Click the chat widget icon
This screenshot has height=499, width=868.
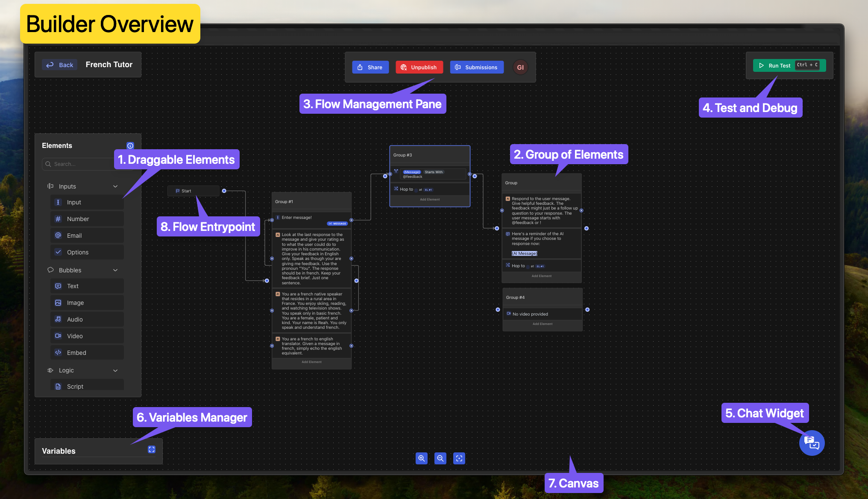[812, 443]
